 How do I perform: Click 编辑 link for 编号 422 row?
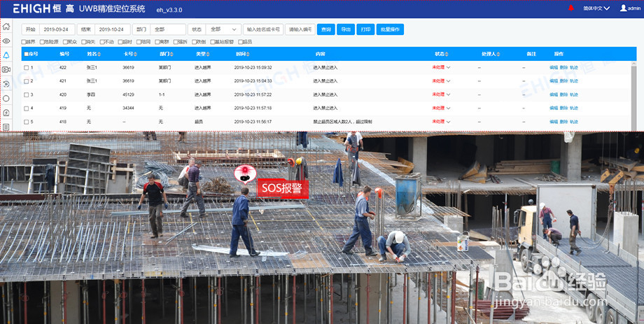click(554, 67)
